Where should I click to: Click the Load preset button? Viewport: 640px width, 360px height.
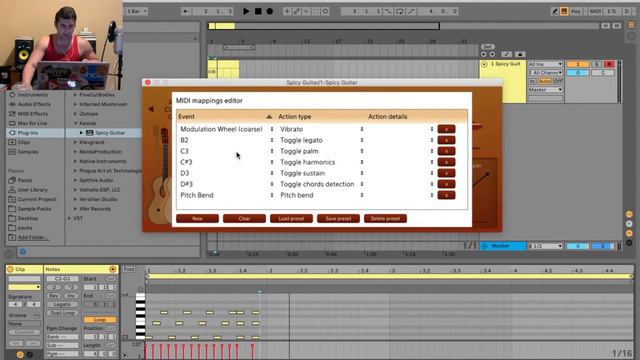coord(291,218)
